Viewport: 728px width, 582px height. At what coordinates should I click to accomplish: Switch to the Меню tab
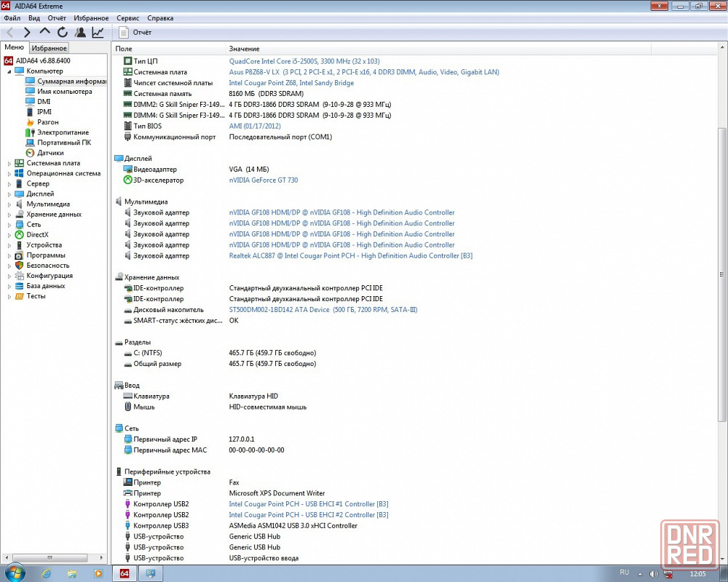pos(15,47)
